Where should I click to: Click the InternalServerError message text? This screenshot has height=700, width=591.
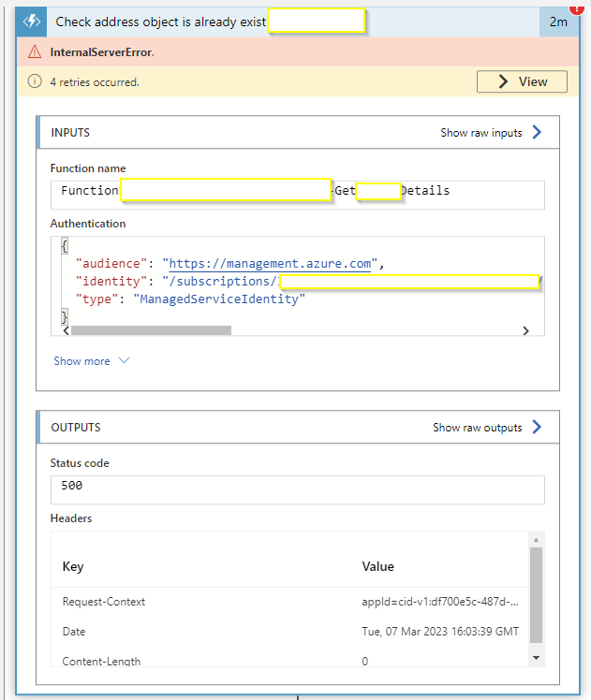[102, 52]
